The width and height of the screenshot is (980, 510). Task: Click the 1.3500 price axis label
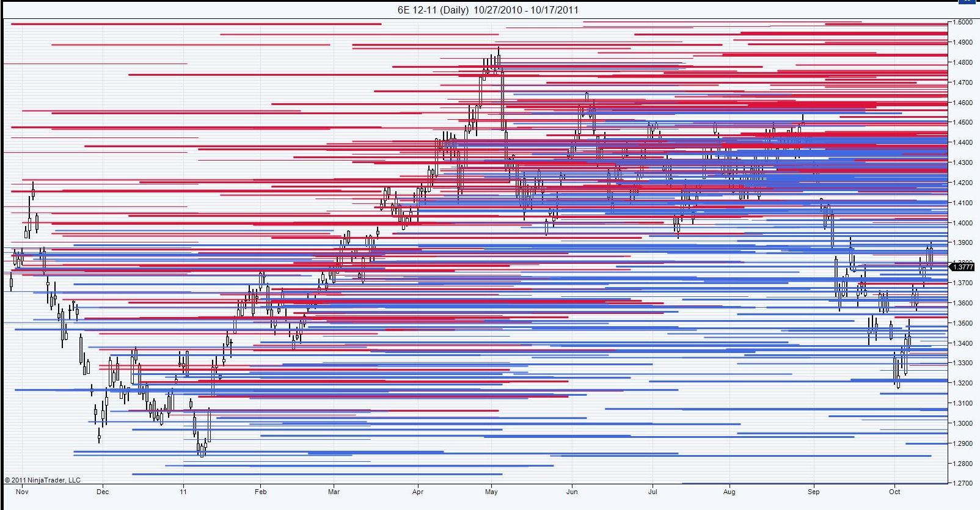[x=963, y=324]
